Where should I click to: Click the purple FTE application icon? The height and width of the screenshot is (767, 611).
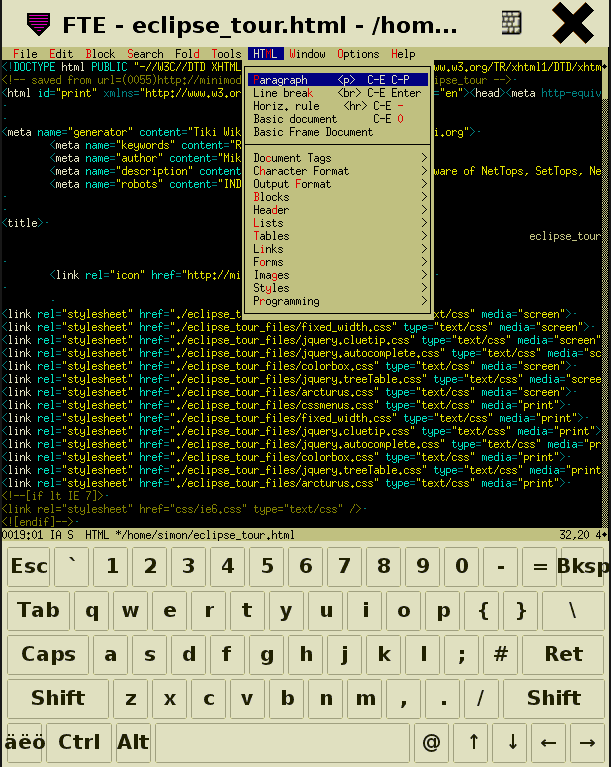(x=38, y=23)
